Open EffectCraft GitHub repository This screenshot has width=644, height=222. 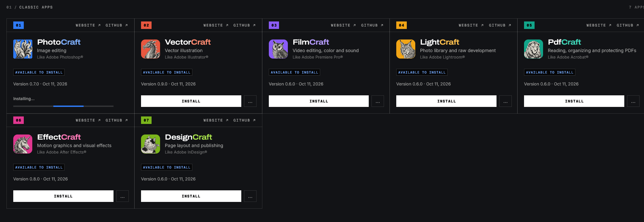(117, 120)
